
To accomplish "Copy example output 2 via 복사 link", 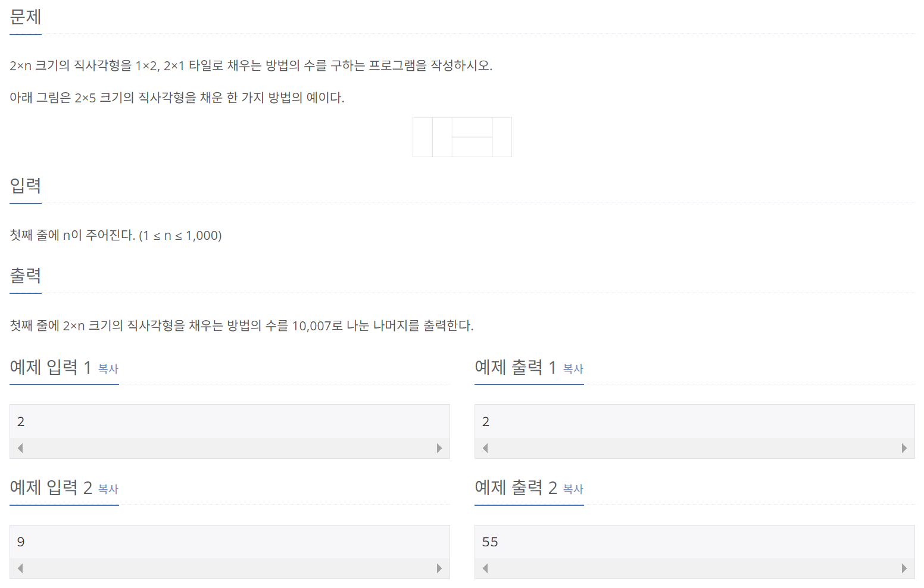I will (573, 489).
